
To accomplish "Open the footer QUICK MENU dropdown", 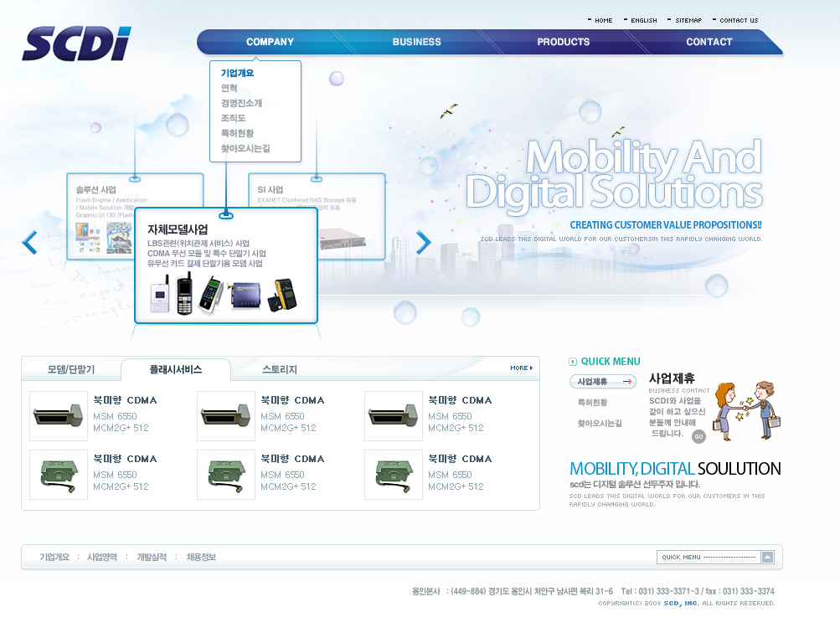I will pyautogui.click(x=767, y=558).
